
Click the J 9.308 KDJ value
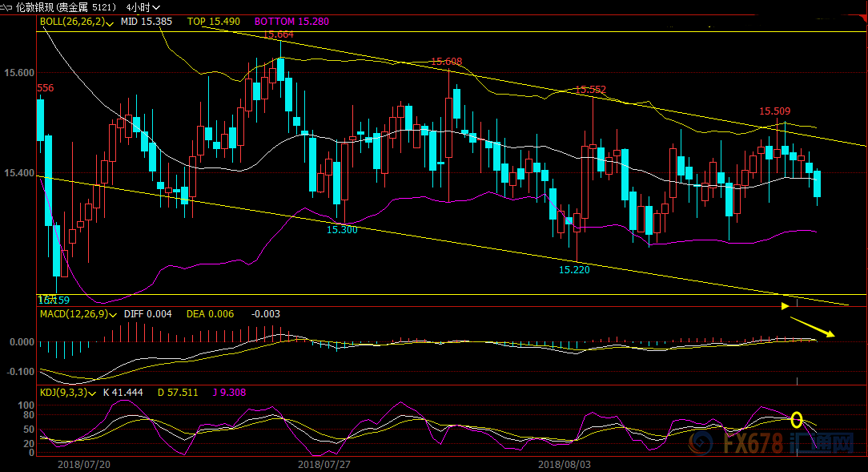233,393
